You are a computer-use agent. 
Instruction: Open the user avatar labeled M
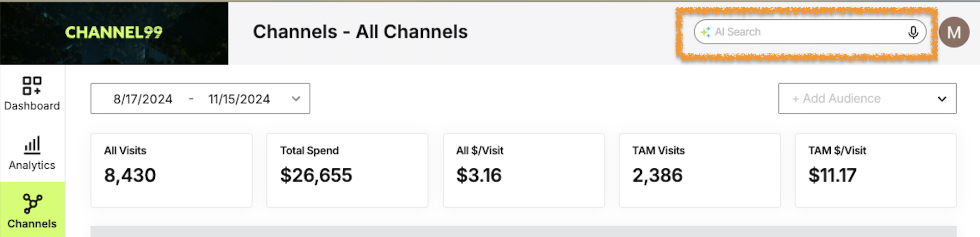(x=954, y=32)
